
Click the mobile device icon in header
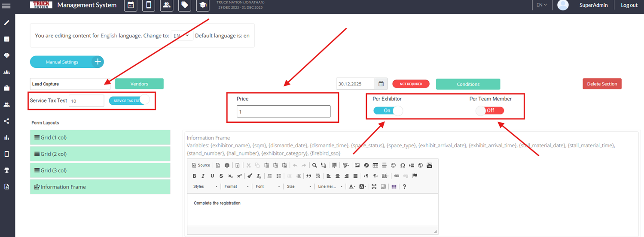tap(149, 5)
